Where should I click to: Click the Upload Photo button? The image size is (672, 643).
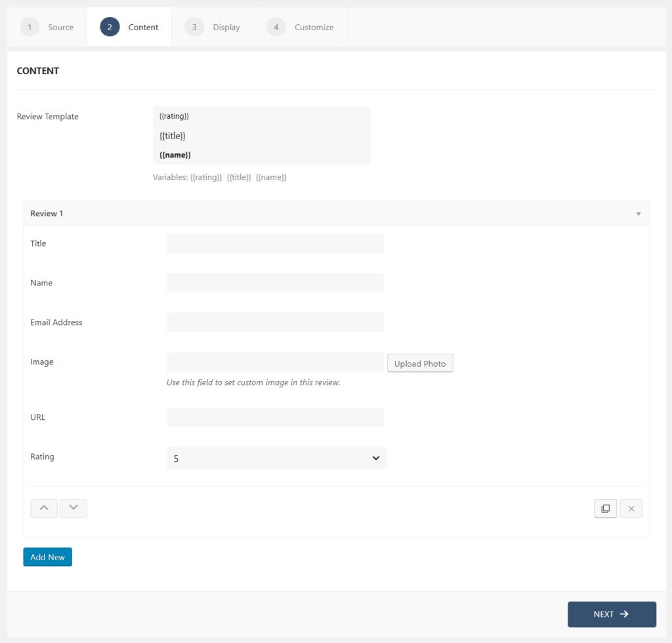pos(420,363)
